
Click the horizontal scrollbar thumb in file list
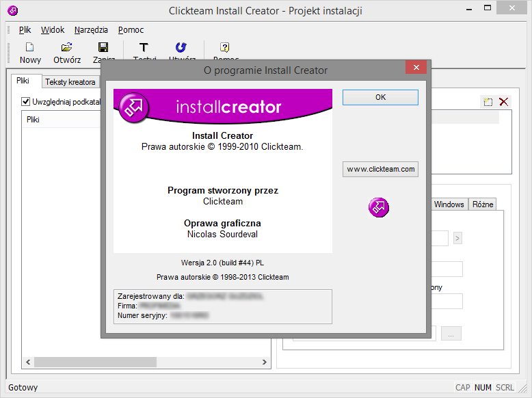point(95,362)
